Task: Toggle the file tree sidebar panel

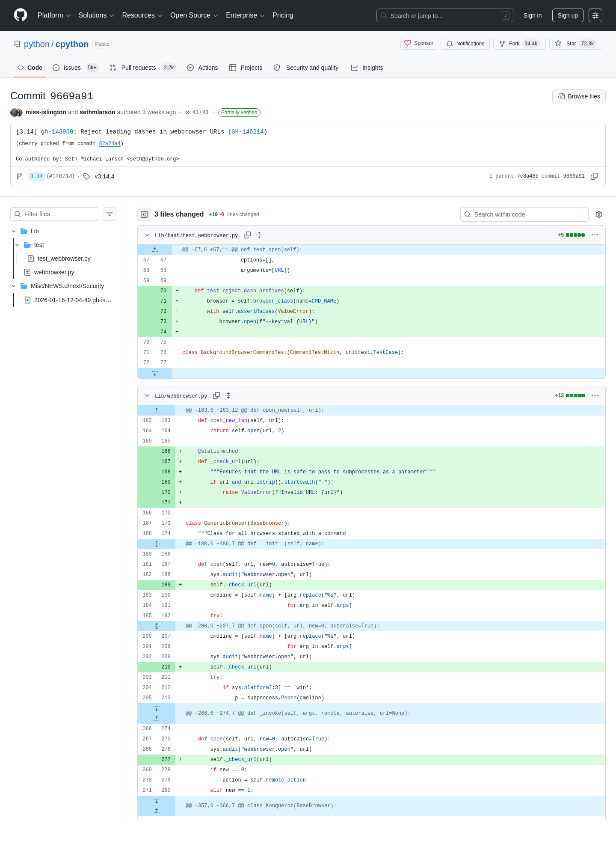Action: (144, 214)
